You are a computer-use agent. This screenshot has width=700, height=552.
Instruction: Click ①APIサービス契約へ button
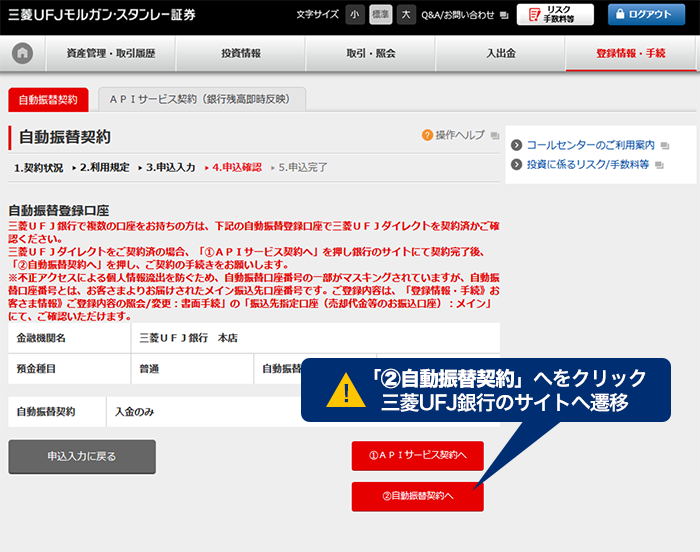point(417,456)
